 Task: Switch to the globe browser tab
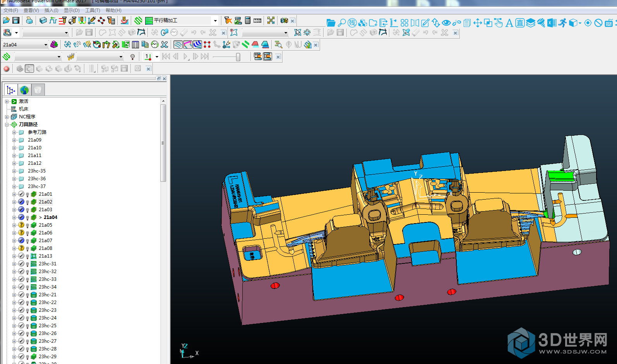(24, 90)
